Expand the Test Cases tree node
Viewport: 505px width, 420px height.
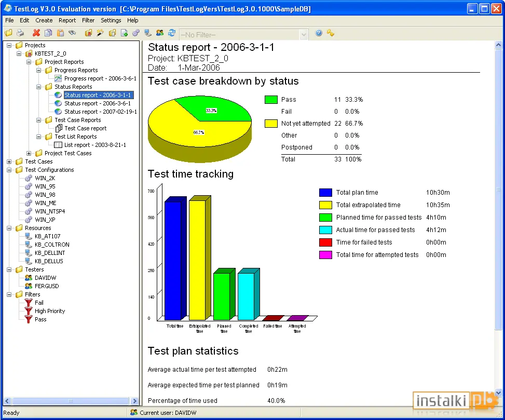[x=9, y=161]
